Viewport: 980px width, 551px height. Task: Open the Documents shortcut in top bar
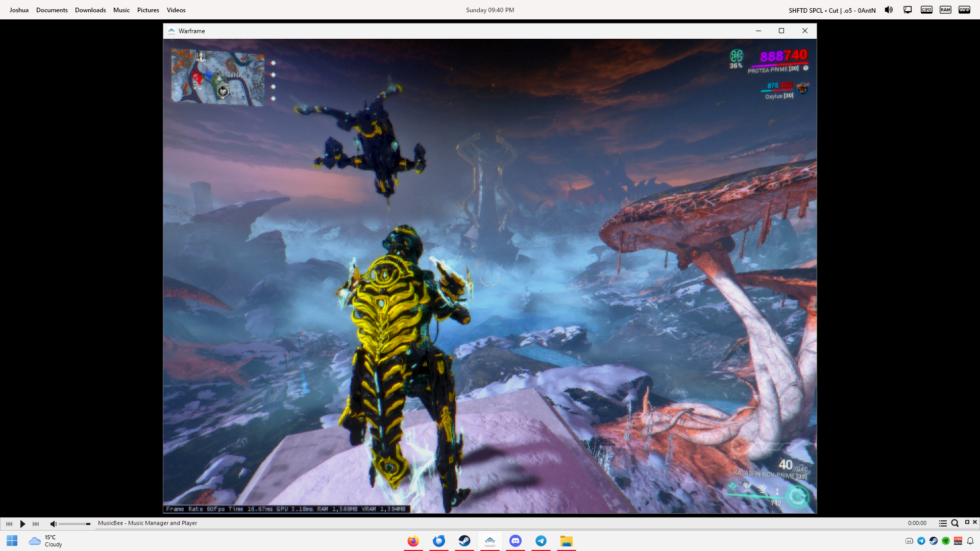point(52,10)
